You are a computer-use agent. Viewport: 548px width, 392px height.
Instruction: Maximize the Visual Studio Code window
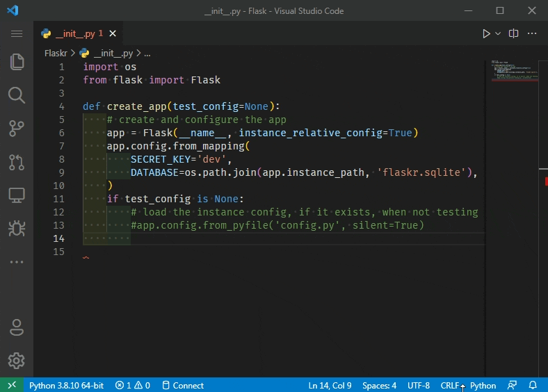point(500,11)
